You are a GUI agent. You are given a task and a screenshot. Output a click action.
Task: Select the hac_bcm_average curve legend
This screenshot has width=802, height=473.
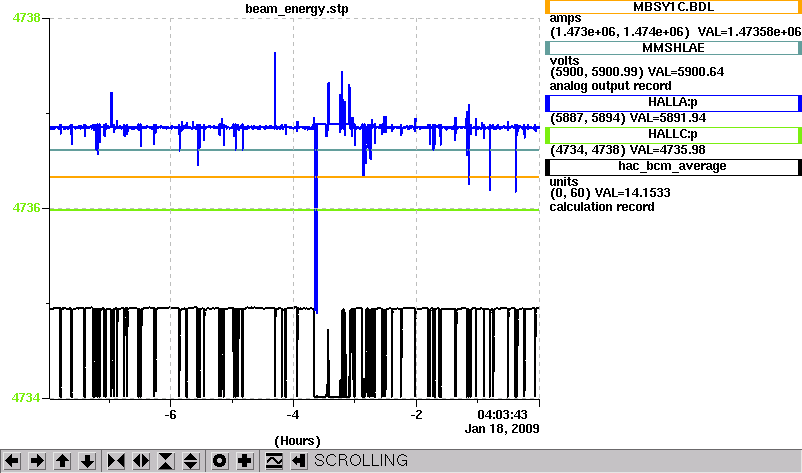pyautogui.click(x=673, y=167)
